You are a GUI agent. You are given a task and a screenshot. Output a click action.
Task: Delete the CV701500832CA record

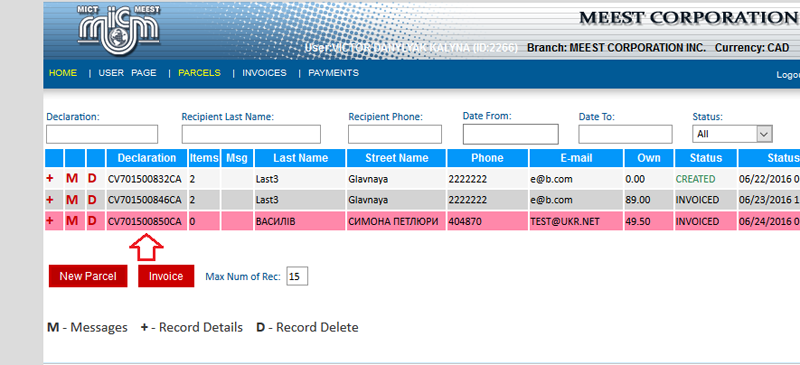(x=92, y=179)
